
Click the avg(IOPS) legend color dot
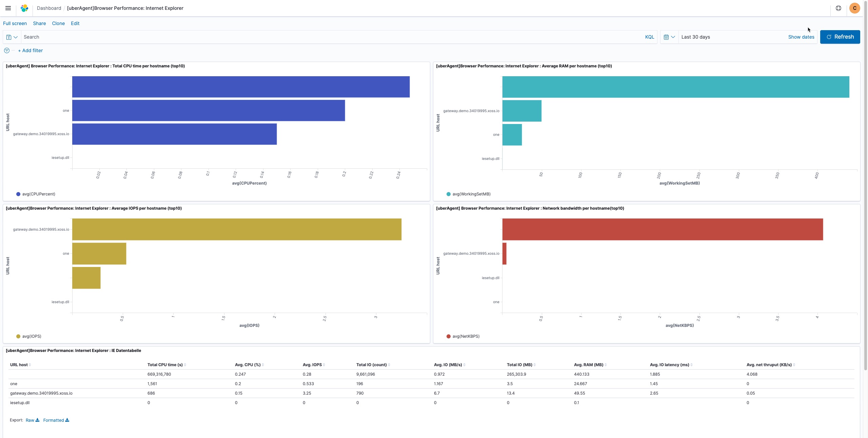[18, 336]
